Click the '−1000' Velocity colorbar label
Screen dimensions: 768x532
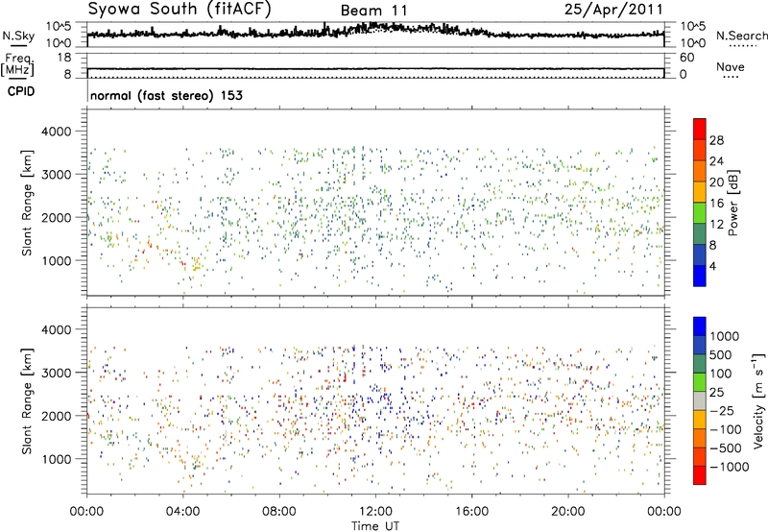pyautogui.click(x=729, y=467)
